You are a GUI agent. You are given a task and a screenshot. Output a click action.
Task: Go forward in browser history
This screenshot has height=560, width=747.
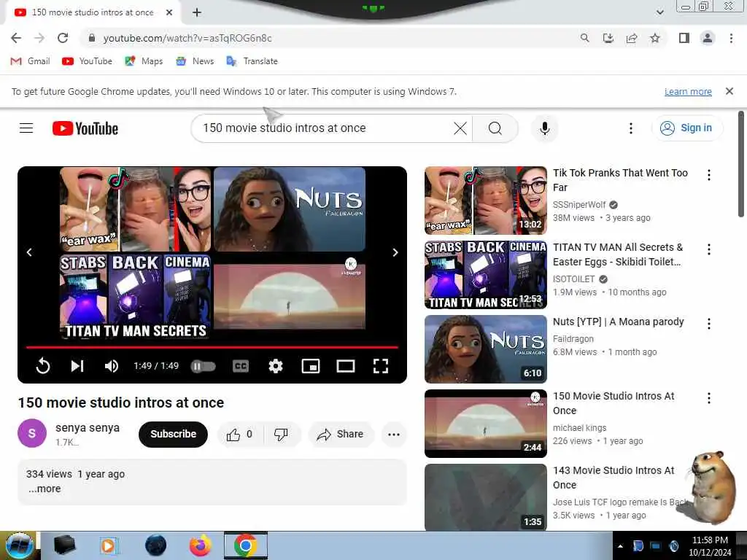[x=39, y=38]
